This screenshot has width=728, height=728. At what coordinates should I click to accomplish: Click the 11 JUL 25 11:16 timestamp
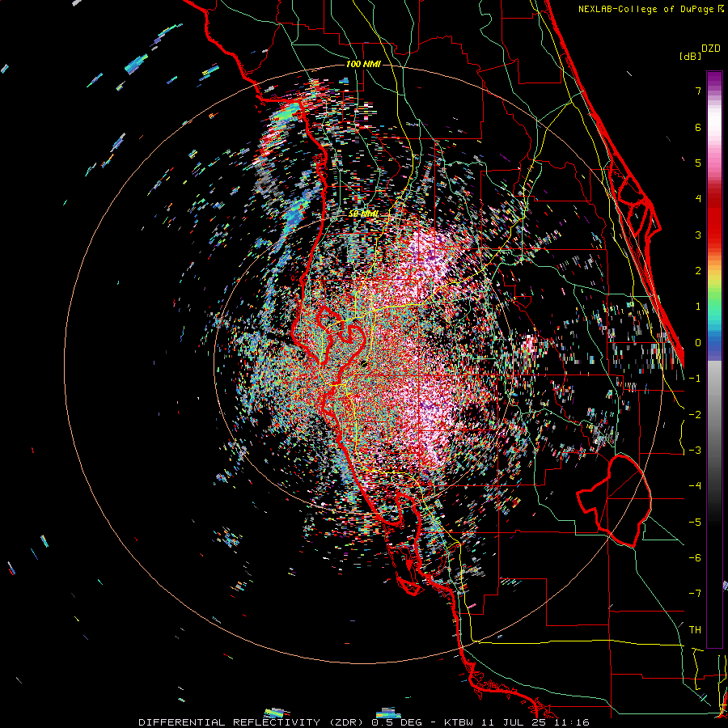point(535,722)
